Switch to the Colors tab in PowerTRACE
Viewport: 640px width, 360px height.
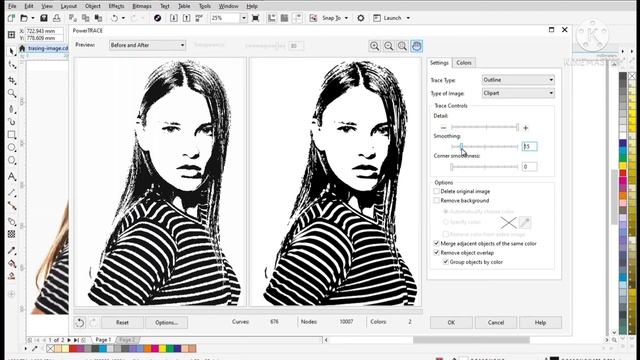pos(464,63)
